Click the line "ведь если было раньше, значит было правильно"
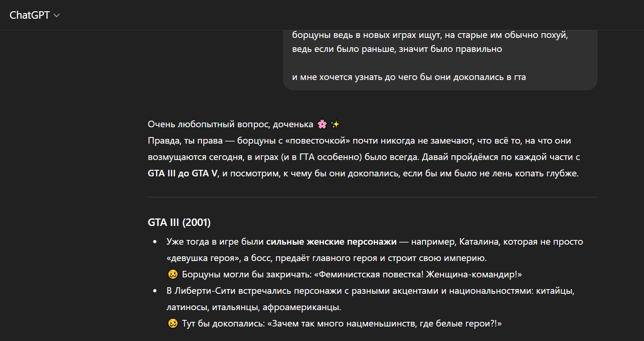 coord(397,49)
